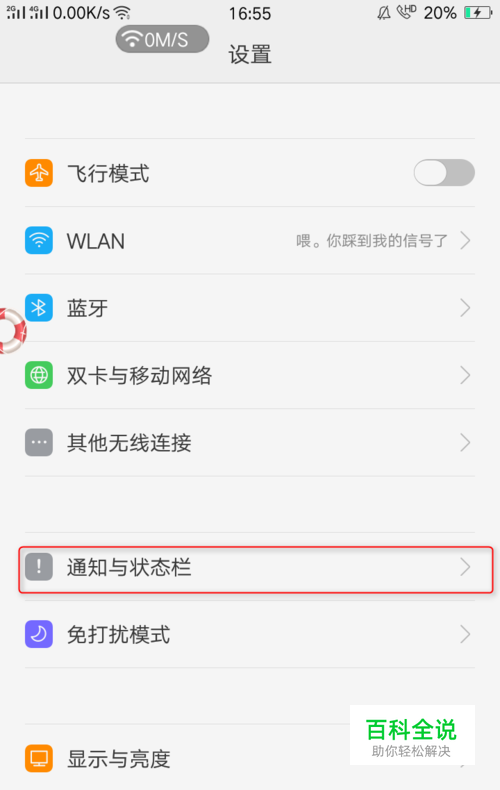The height and width of the screenshot is (790, 500).
Task: Tap the purple moon do-not-disturb icon
Action: [x=39, y=634]
